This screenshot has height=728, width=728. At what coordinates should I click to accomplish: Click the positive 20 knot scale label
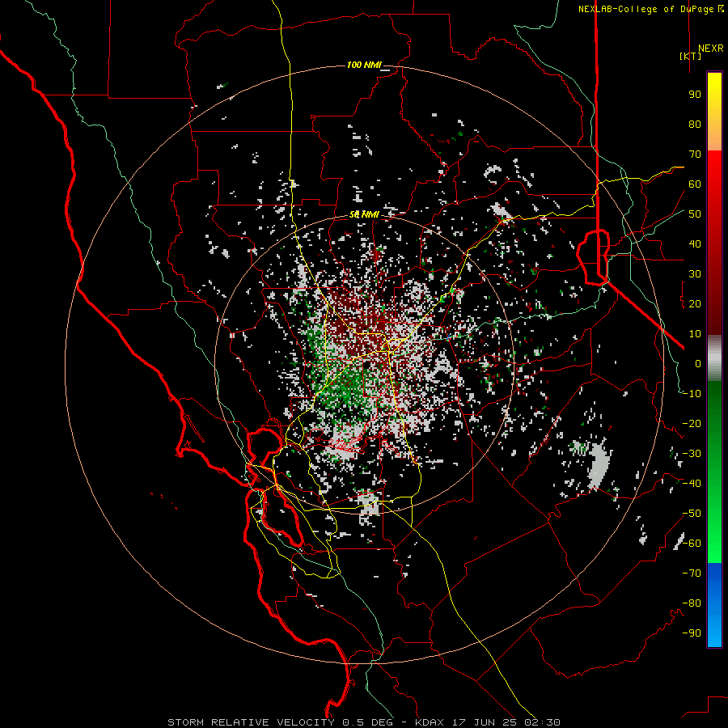click(695, 303)
